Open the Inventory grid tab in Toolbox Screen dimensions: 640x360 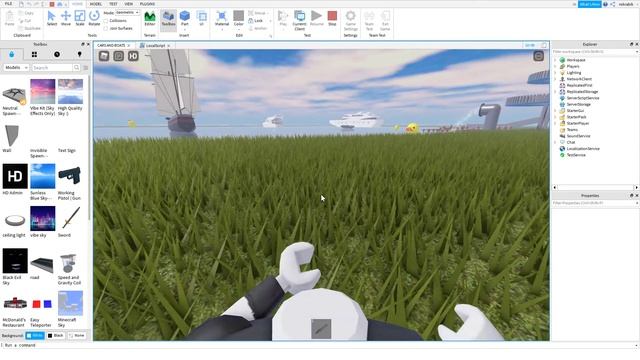(34, 54)
